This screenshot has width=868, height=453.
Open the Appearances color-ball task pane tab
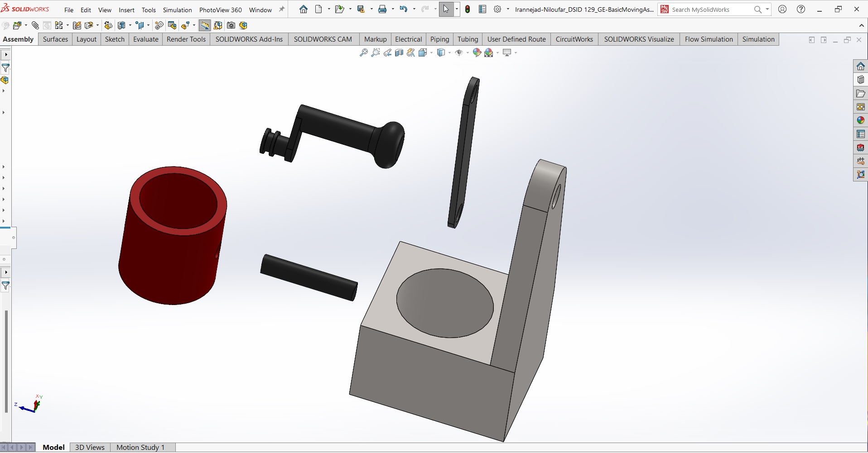(860, 120)
